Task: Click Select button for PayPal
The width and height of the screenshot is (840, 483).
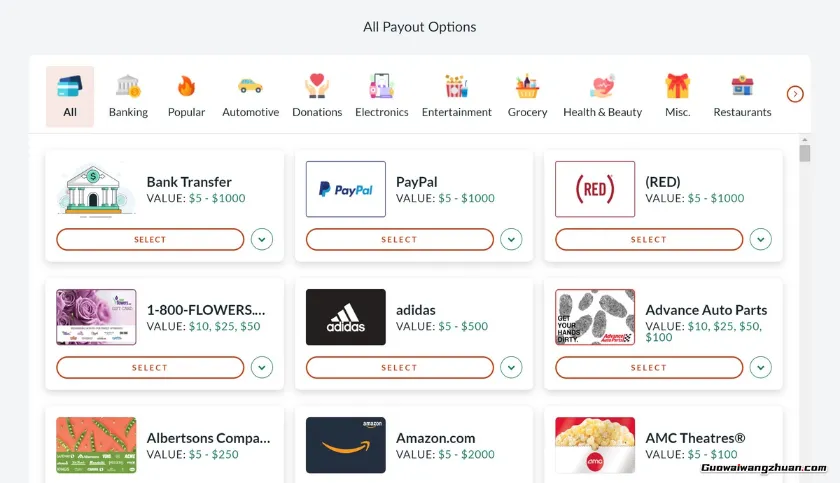Action: click(399, 240)
